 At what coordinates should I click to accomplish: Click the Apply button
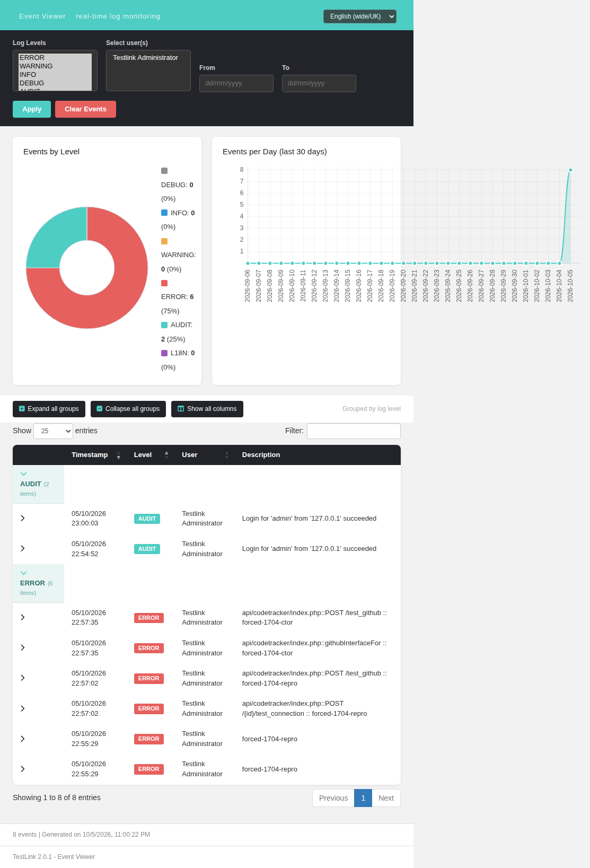click(x=32, y=109)
